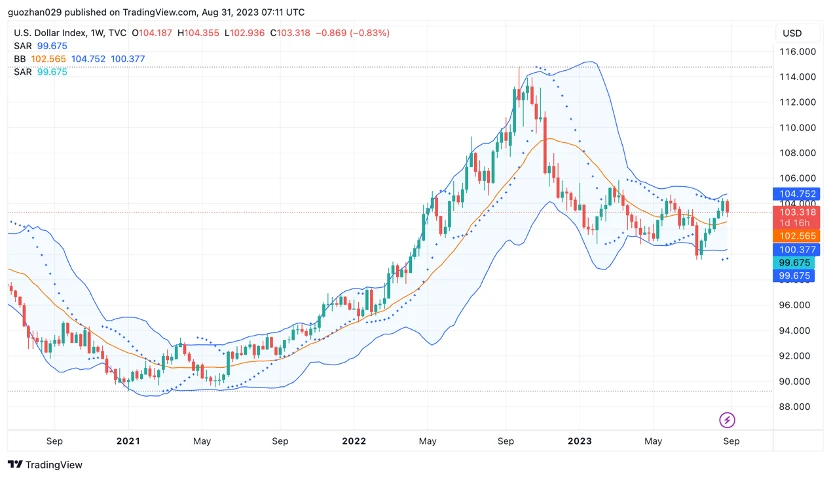Click the 2022 label on time axis

pyautogui.click(x=353, y=440)
